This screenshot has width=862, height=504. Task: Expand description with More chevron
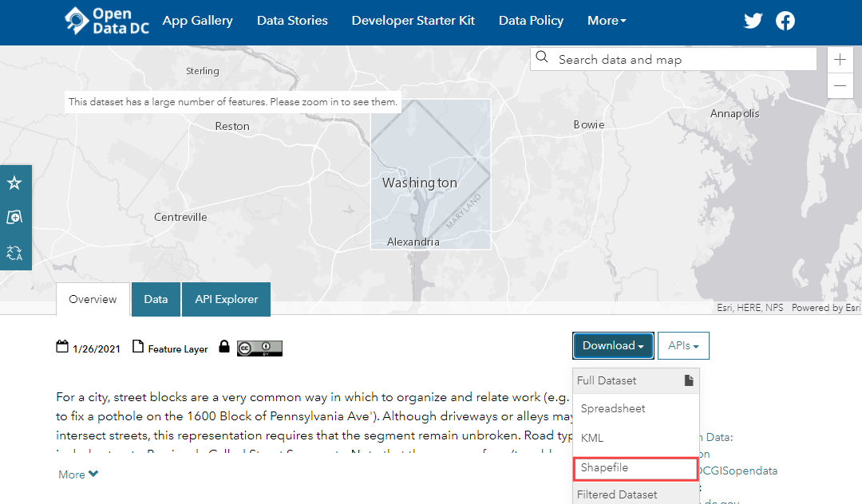coord(78,474)
